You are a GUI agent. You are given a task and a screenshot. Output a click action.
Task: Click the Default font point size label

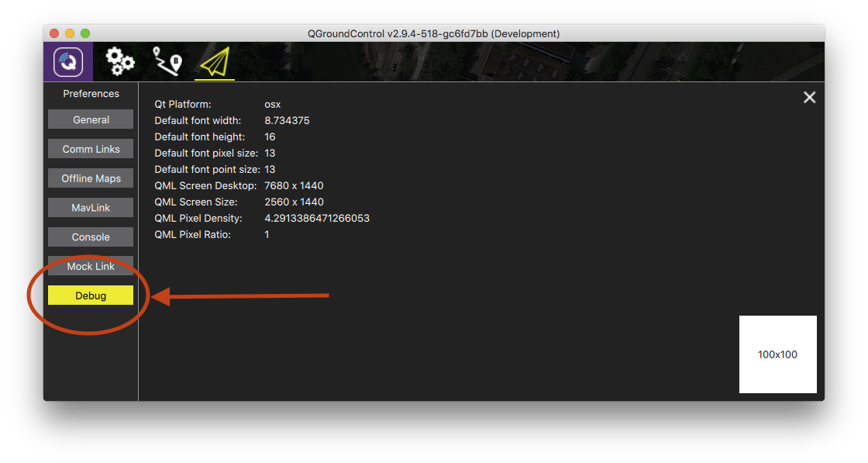(x=207, y=170)
